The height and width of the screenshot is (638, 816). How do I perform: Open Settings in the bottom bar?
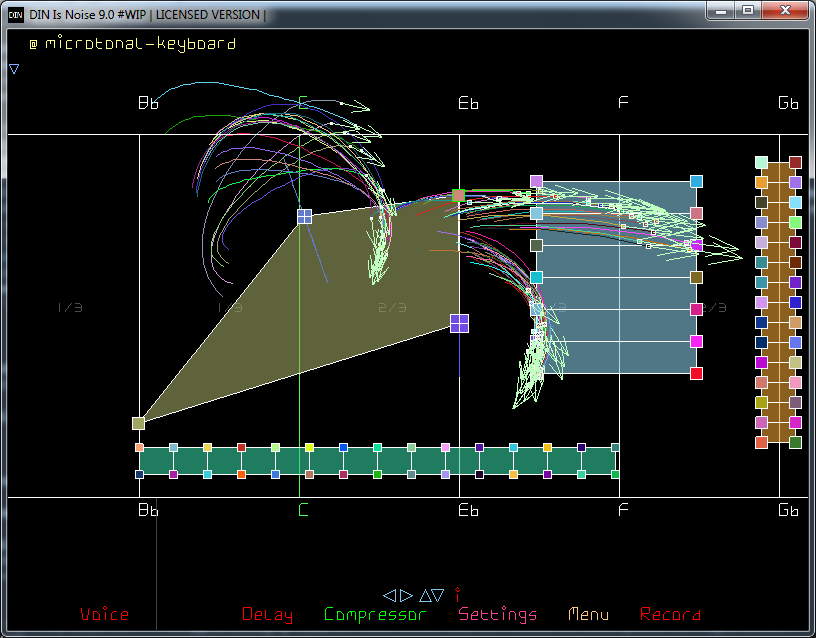coord(497,614)
